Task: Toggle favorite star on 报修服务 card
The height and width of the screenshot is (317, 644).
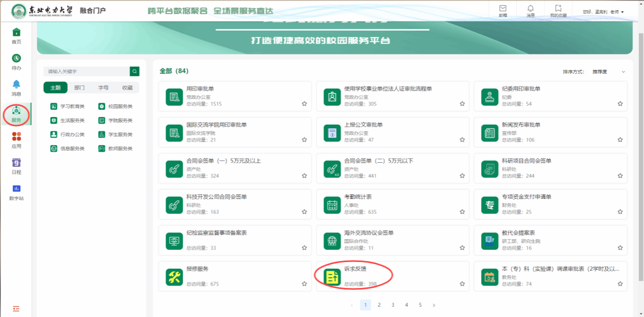Action: [x=304, y=284]
